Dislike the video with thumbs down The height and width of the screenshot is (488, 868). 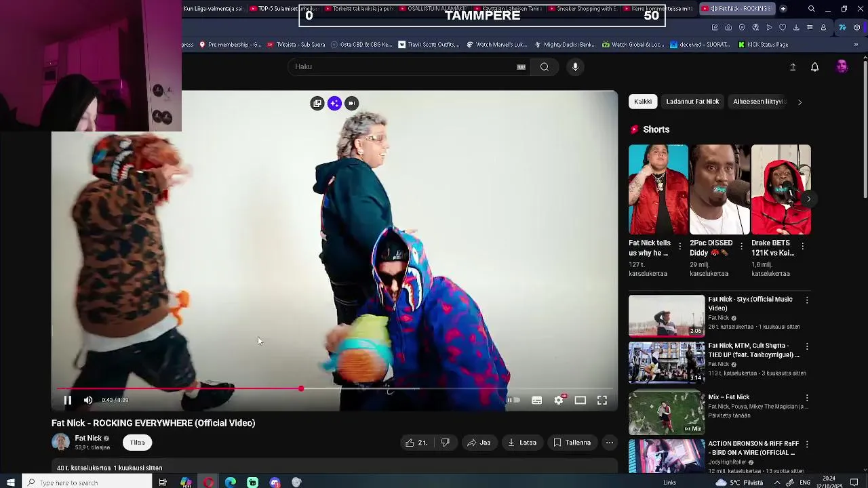[x=445, y=443]
